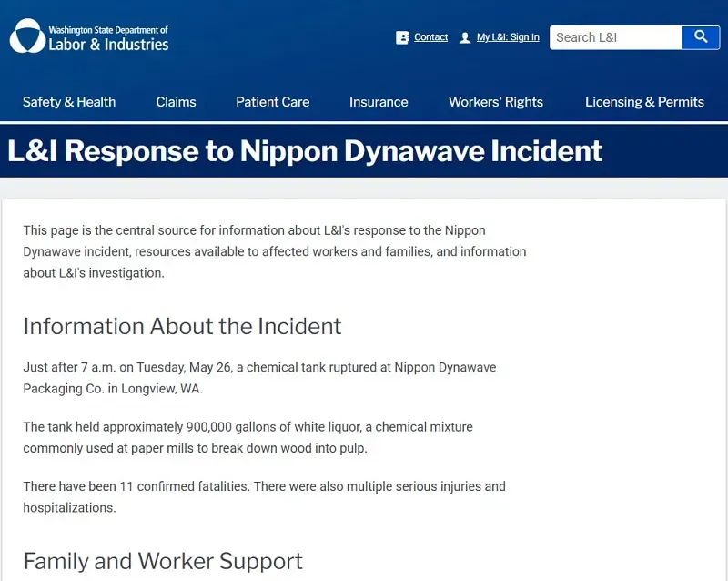Click the user profile sign-in icon

pyautogui.click(x=465, y=37)
